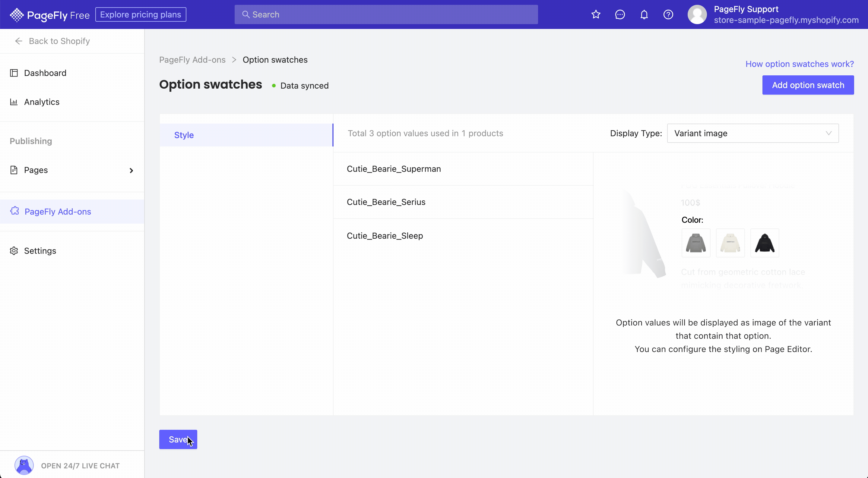868x478 pixels.
Task: Open the chat messages icon in header
Action: click(x=620, y=14)
